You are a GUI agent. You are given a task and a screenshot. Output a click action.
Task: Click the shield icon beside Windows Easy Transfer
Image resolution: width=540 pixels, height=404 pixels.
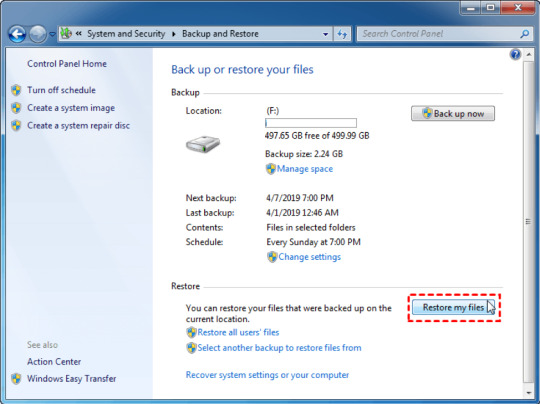[x=16, y=379]
